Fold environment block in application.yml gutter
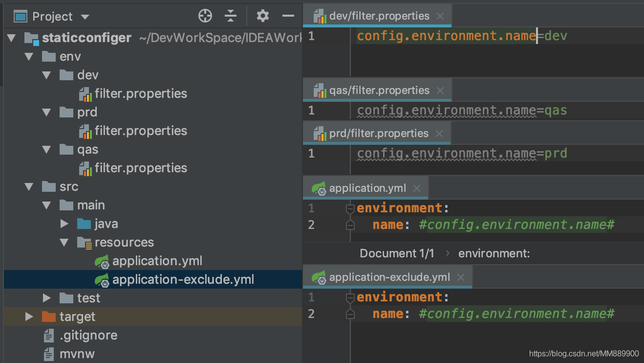644x363 pixels. click(350, 209)
